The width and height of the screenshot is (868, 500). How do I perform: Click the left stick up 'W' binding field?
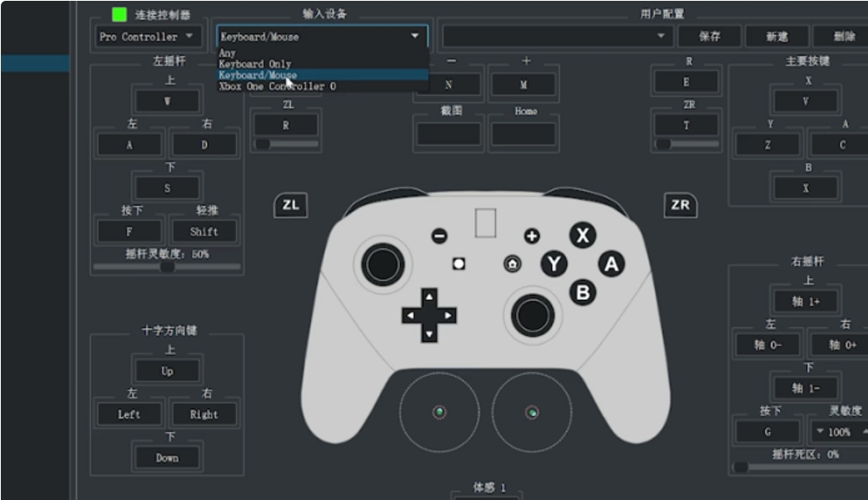(x=168, y=102)
